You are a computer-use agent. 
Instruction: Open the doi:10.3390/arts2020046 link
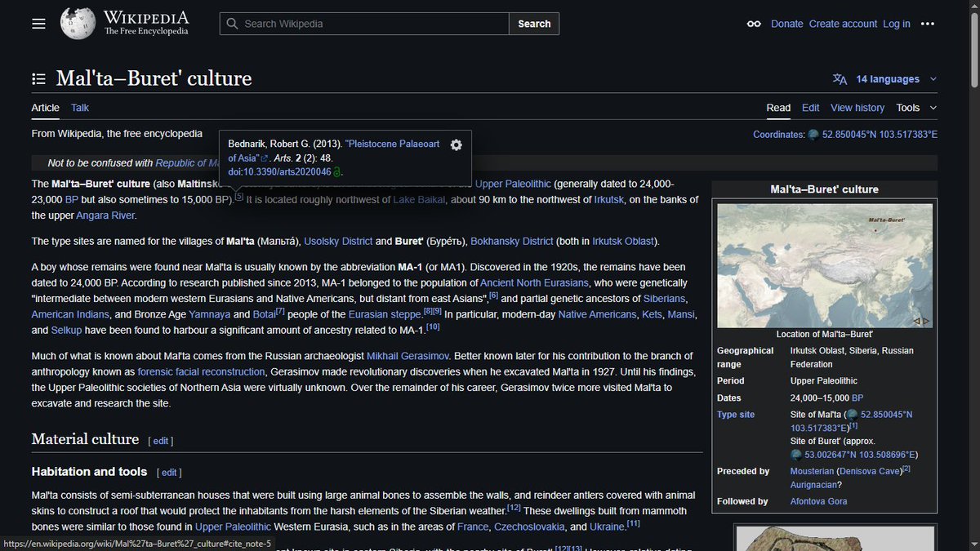279,171
